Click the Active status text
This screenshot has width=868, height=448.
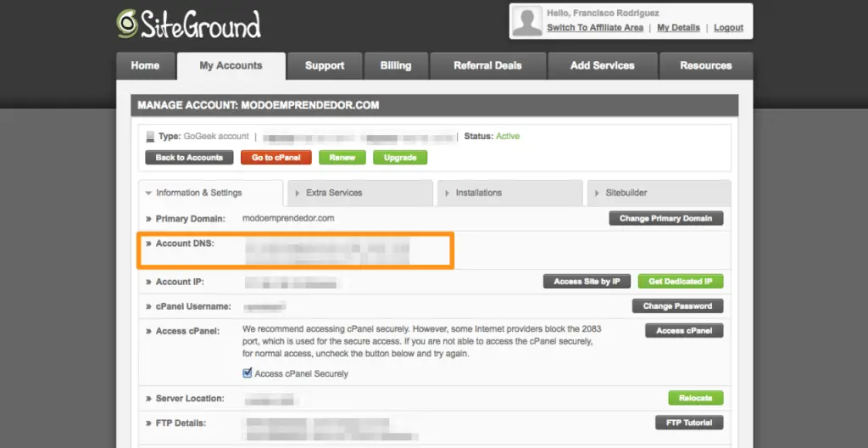click(508, 137)
